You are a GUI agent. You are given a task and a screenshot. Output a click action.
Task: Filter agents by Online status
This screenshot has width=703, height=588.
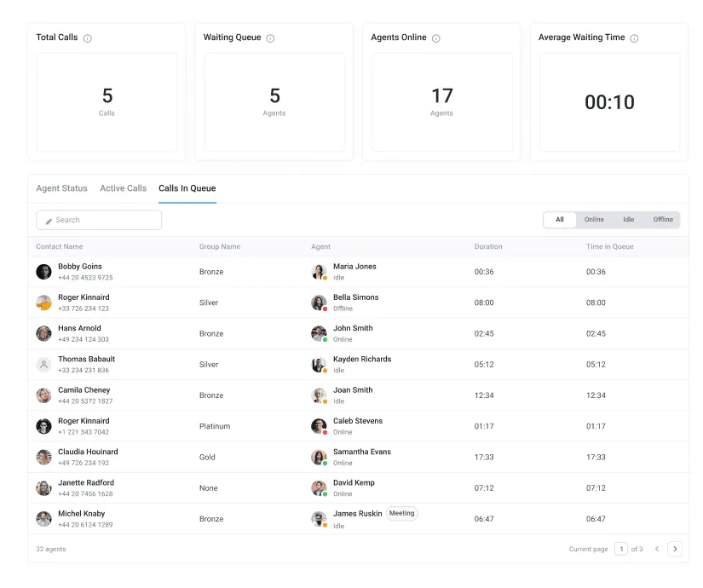pyautogui.click(x=594, y=219)
